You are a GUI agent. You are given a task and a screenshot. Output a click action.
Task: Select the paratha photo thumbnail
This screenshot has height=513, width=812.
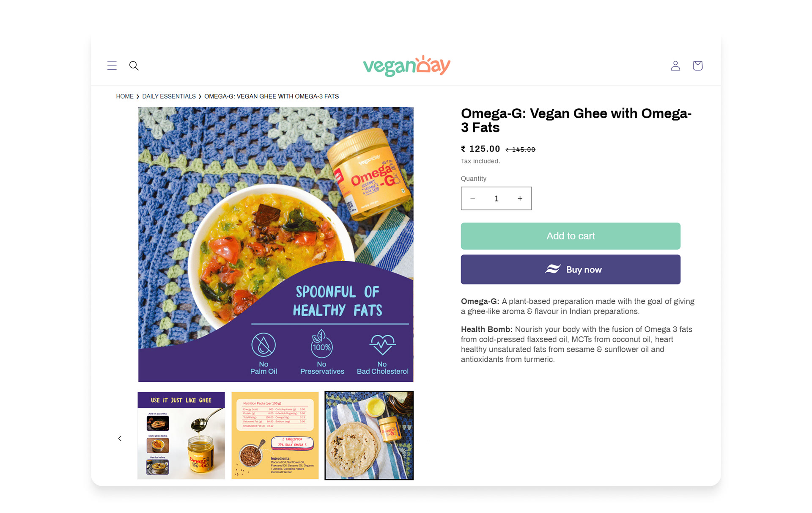369,436
